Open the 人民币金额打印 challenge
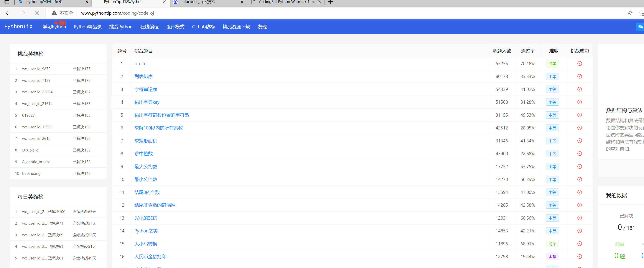 [150, 257]
